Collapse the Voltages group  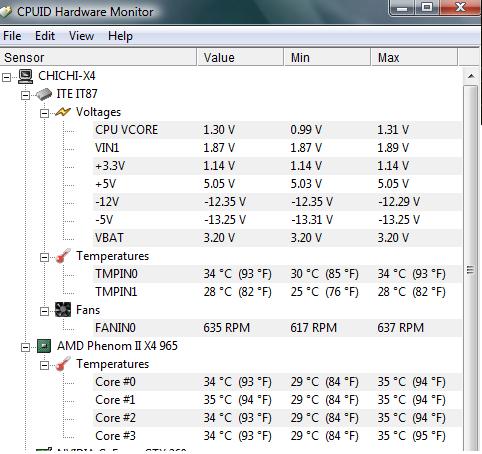(44, 114)
